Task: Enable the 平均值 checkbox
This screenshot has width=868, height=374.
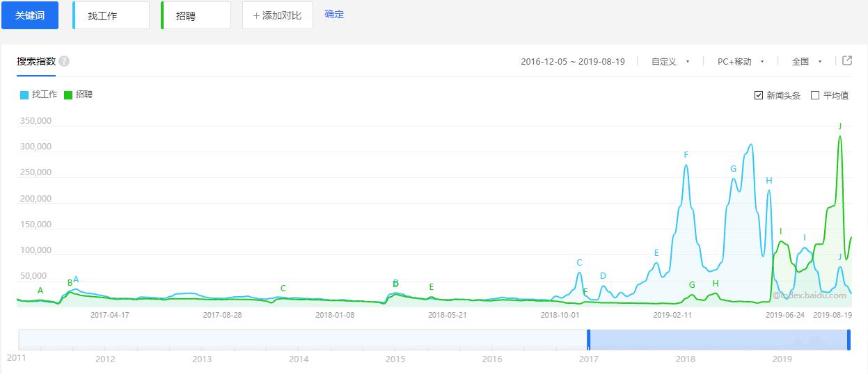Action: [815, 95]
